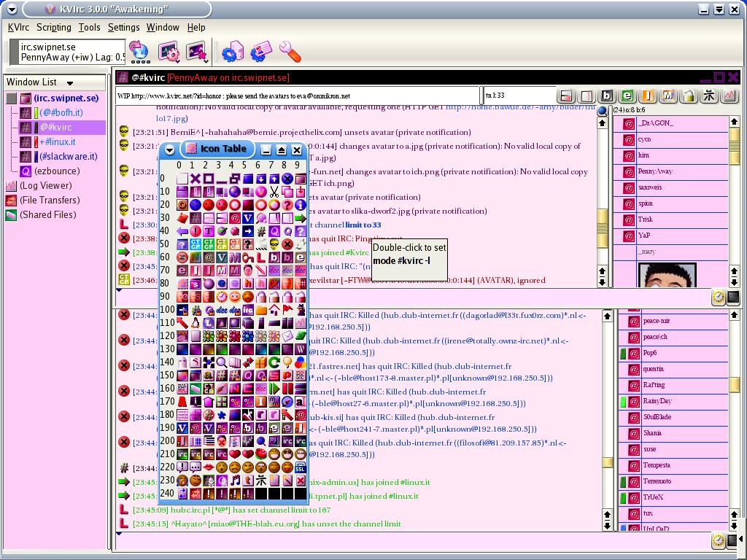This screenshot has width=747, height=560.
Task: Select the house icon in Icon Table row 100
Action: [x=274, y=310]
